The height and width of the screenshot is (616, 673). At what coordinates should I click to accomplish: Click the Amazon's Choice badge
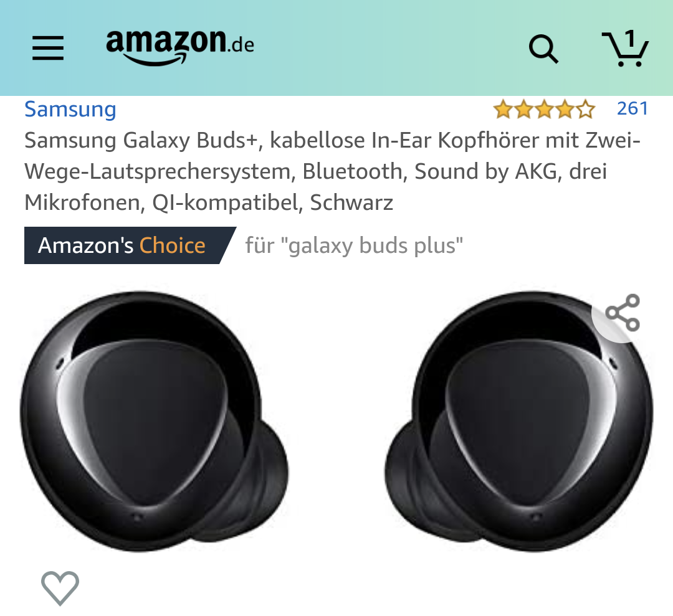(130, 245)
